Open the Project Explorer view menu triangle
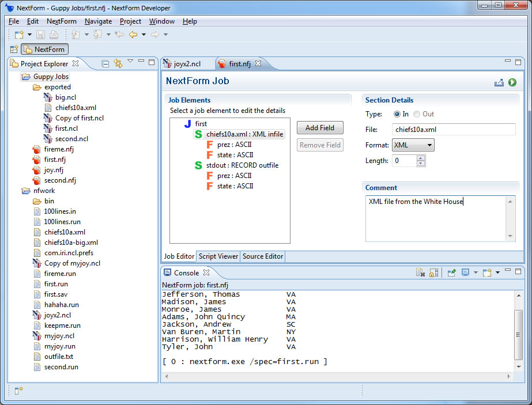The image size is (532, 405). click(x=130, y=61)
